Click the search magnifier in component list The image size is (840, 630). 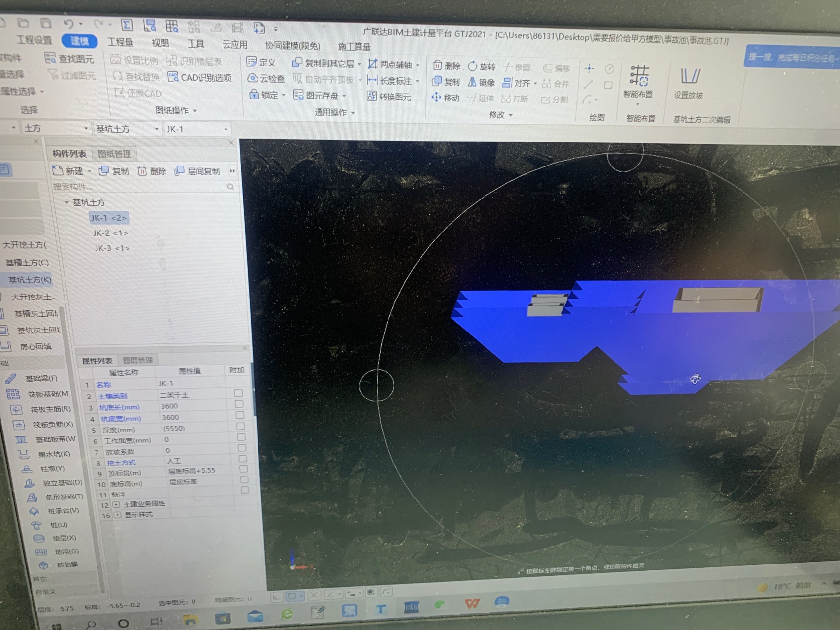coord(230,187)
